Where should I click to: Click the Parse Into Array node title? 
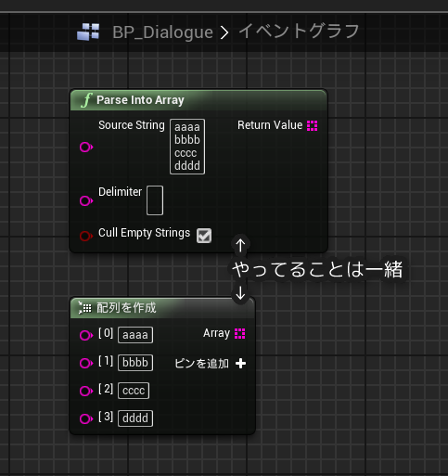tap(140, 100)
